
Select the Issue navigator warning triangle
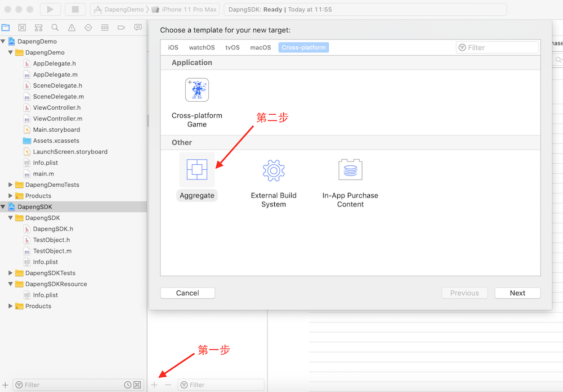point(70,27)
